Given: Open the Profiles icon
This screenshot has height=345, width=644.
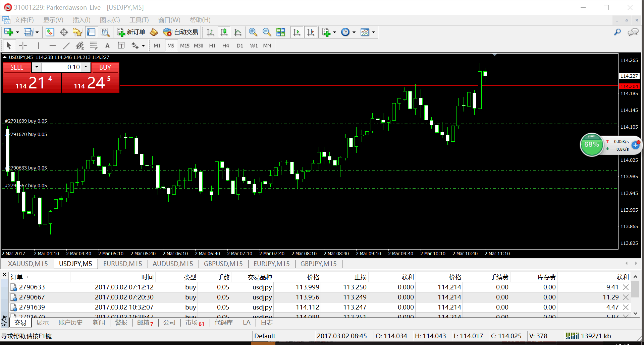Looking at the screenshot, I should pos(28,32).
